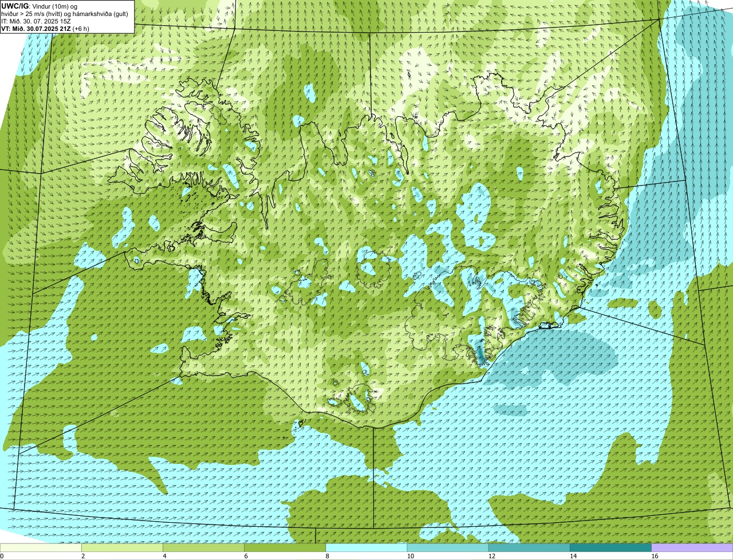Click the '10' scale label
Image resolution: width=733 pixels, height=560 pixels.
click(410, 556)
